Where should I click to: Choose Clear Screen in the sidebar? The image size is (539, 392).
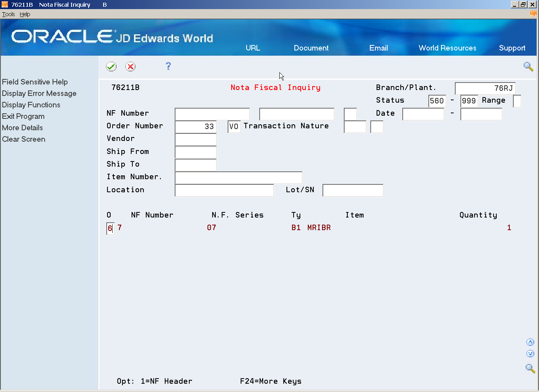click(x=24, y=139)
